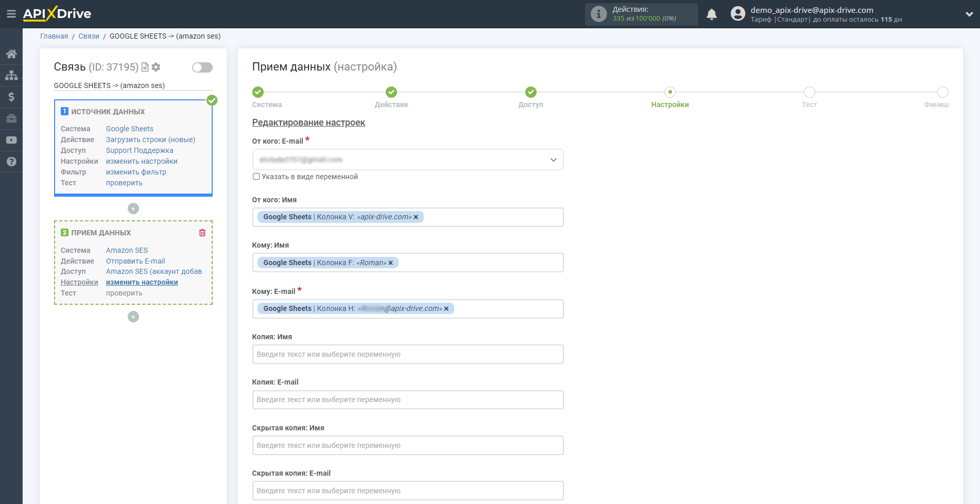Click the ИСТОЧНИК ДАННЫХ block header
The image size is (980, 504).
108,112
